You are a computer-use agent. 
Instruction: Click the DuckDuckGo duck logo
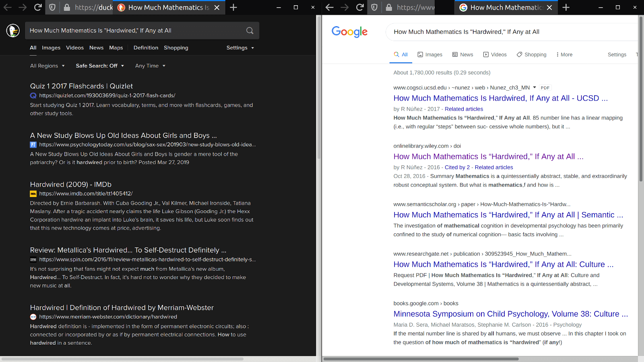[13, 31]
